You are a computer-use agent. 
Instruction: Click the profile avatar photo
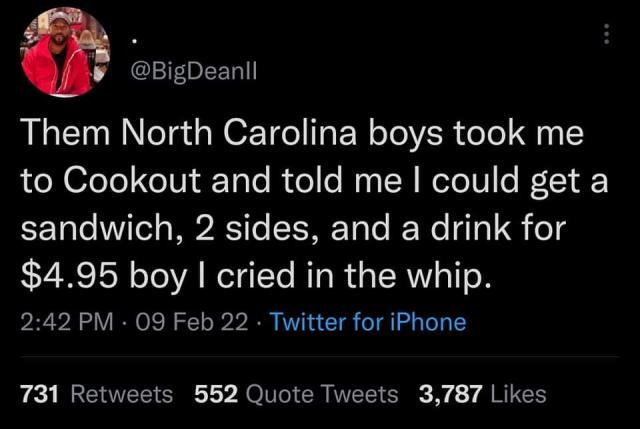(x=66, y=52)
